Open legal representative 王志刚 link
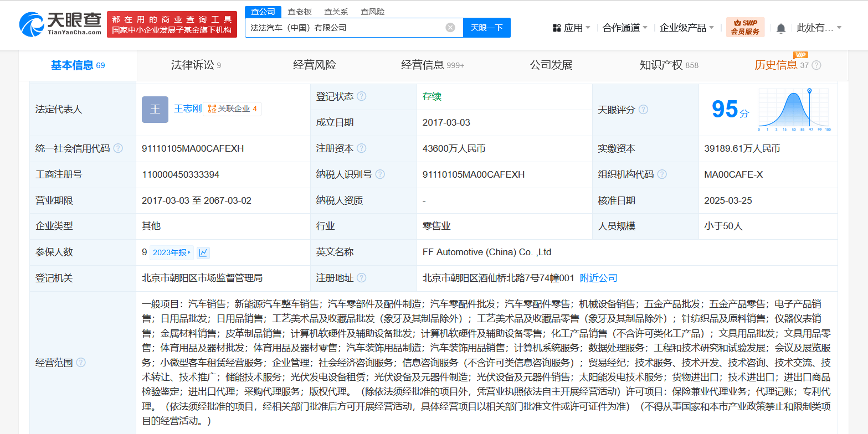The image size is (868, 434). tap(187, 109)
